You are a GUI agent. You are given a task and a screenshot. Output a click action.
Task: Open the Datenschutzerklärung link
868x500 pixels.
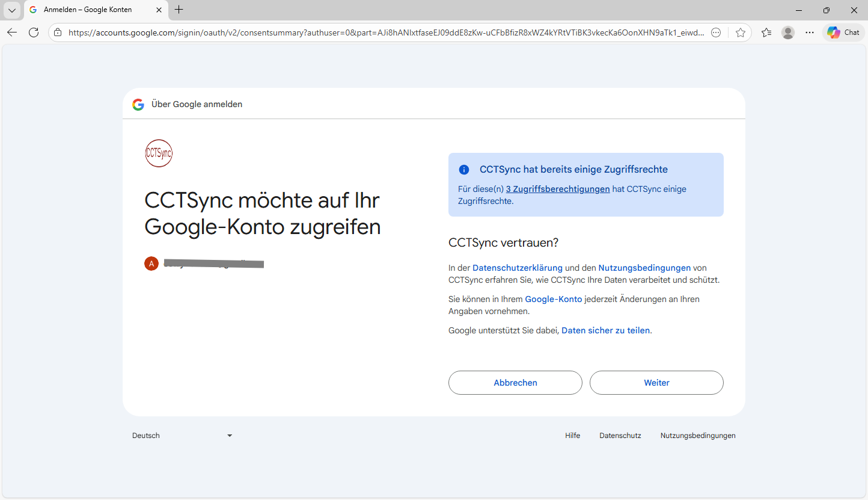(x=517, y=268)
